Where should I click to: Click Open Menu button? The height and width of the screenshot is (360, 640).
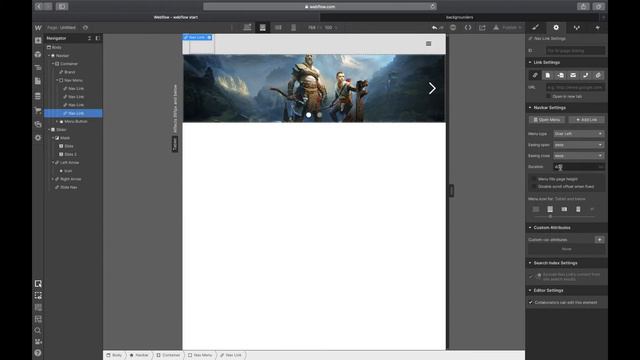(547, 120)
